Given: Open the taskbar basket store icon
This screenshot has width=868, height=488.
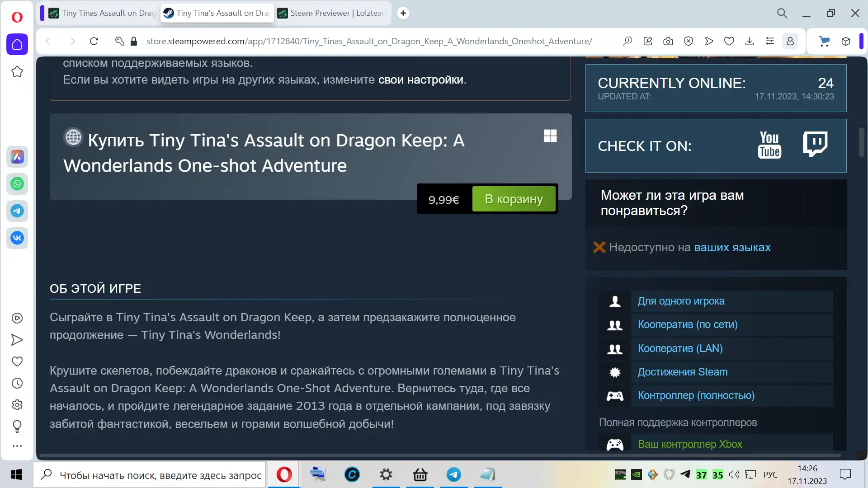Looking at the screenshot, I should [x=420, y=474].
